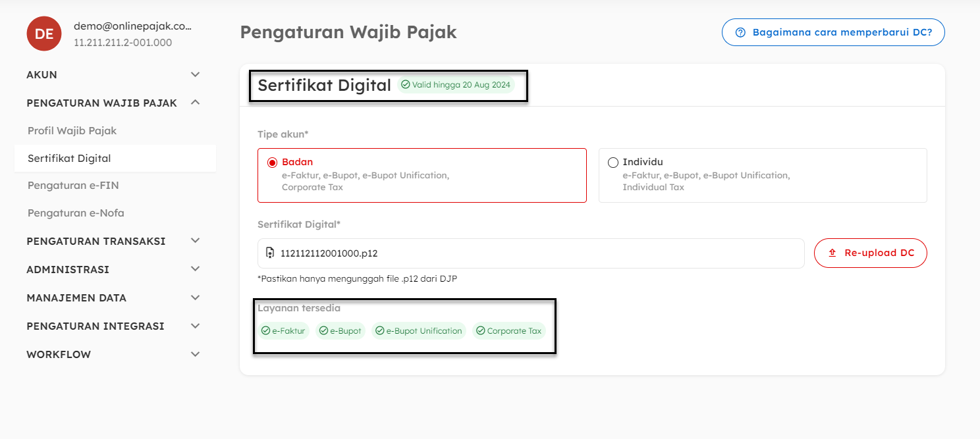Image resolution: width=980 pixels, height=439 pixels.
Task: Click the DE user avatar circle
Action: [44, 34]
